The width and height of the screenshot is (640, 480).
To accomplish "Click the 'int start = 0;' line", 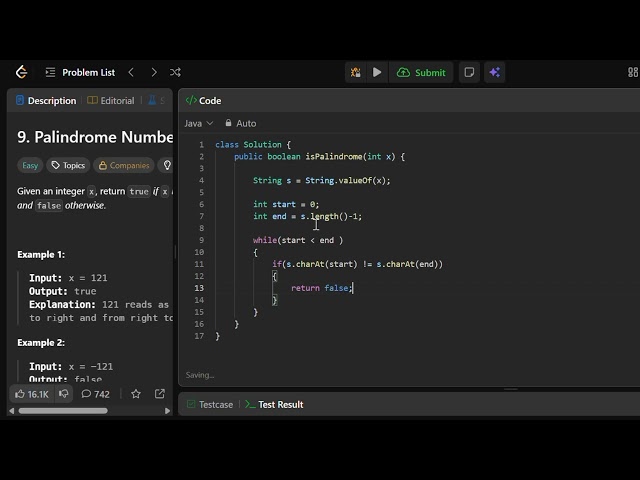I will pyautogui.click(x=286, y=204).
